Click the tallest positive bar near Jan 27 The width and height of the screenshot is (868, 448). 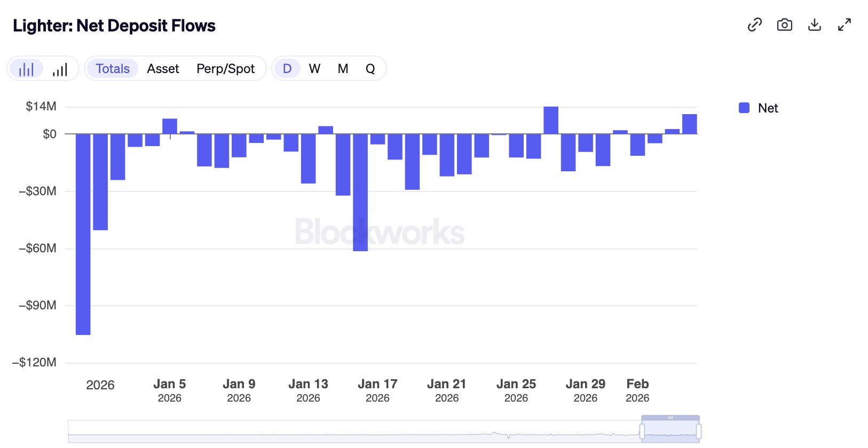(x=551, y=120)
